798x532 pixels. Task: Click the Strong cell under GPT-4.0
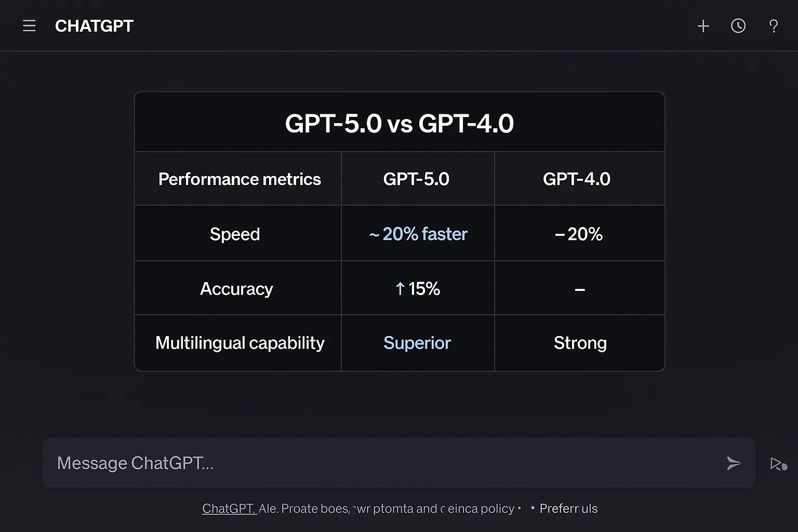(580, 343)
